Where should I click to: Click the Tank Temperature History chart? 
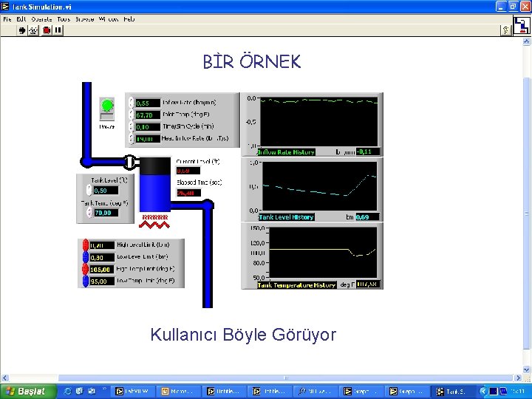(323, 253)
